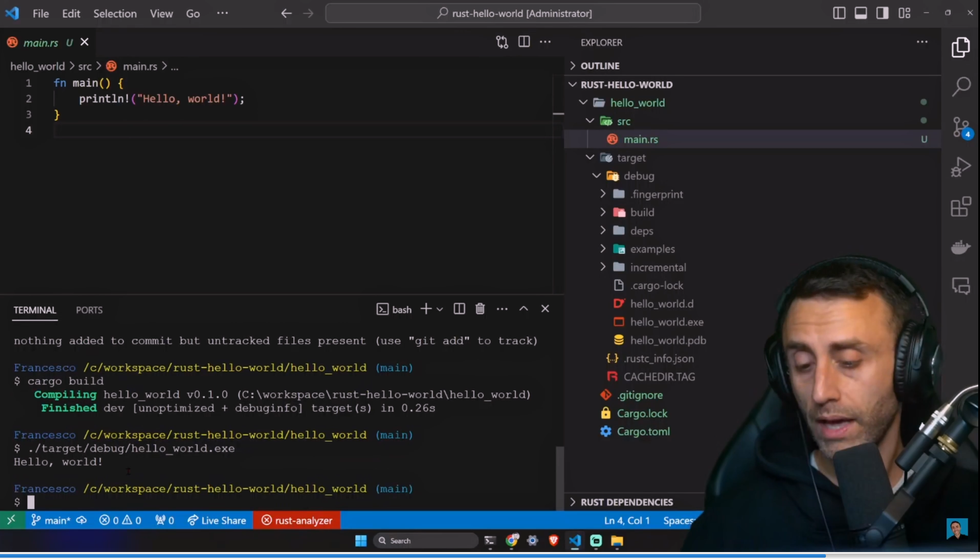
Task: Split the editor for main.rs
Action: click(524, 42)
